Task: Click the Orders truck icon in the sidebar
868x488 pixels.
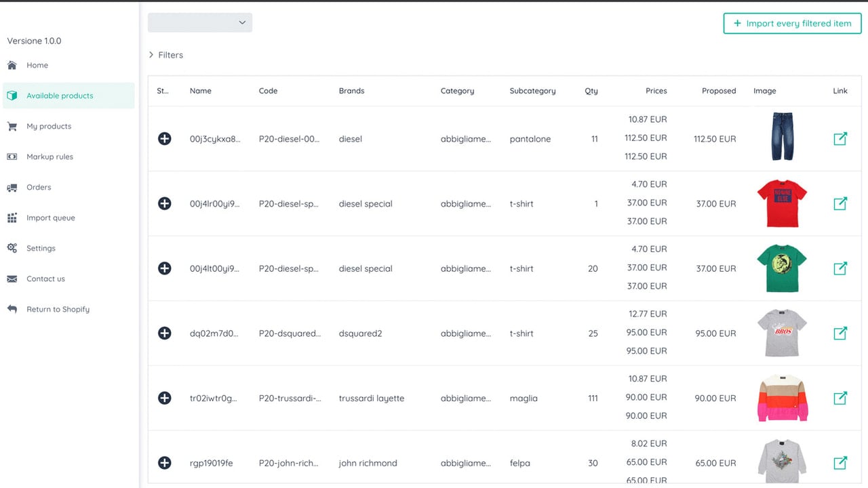Action: point(12,188)
